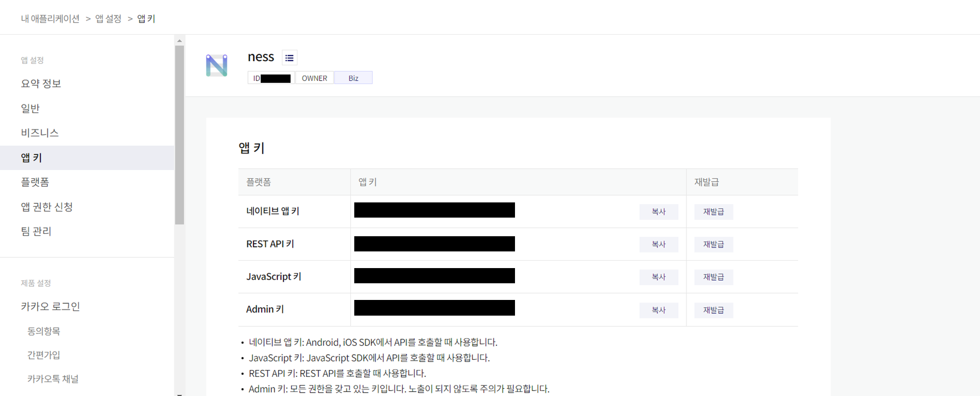Open 앱 설정 breadcrumb link
The height and width of the screenshot is (396, 980).
pyautogui.click(x=108, y=19)
